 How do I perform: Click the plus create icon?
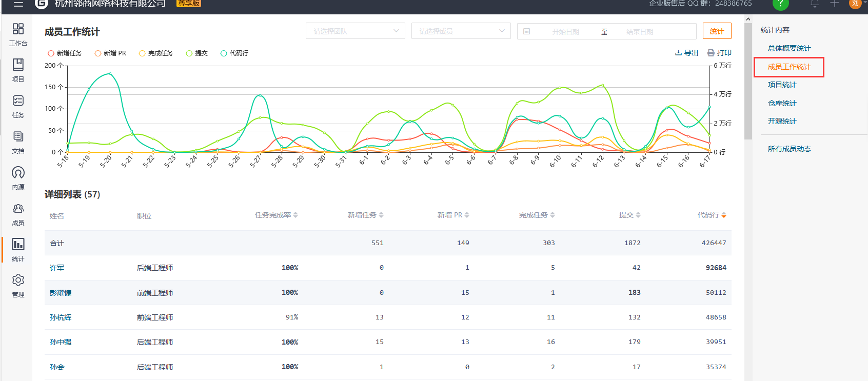pyautogui.click(x=835, y=3)
